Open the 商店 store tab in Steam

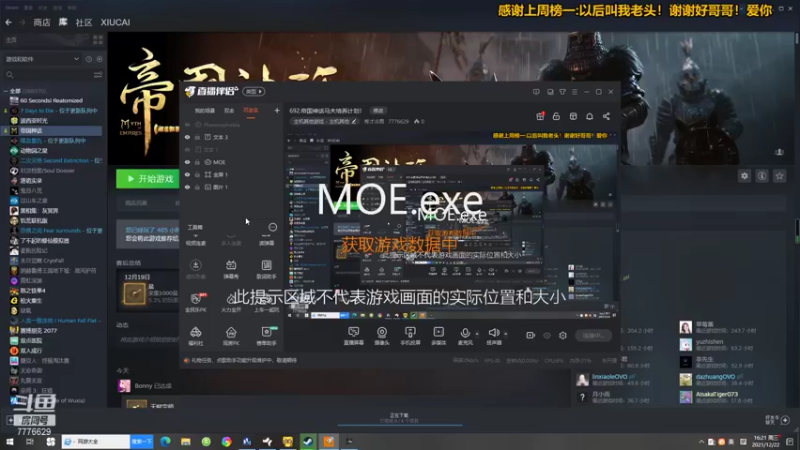[42, 22]
